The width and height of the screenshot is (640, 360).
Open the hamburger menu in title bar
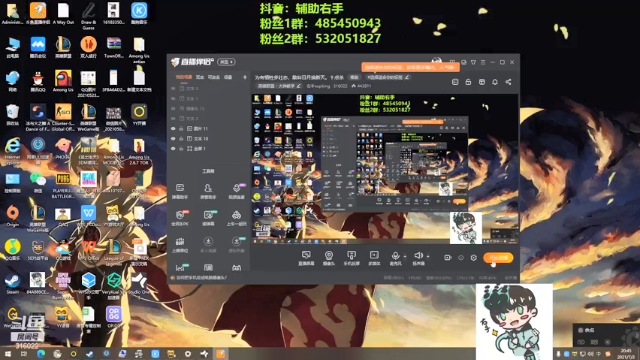tap(483, 62)
